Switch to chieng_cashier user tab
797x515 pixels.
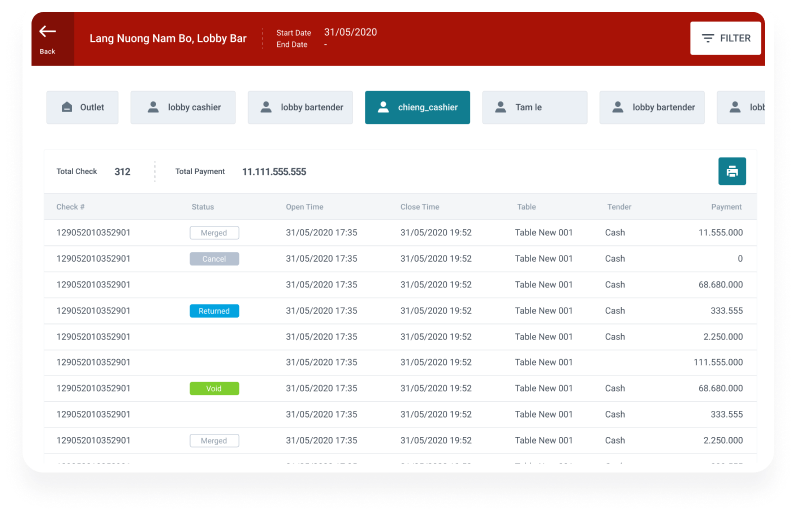tap(417, 107)
